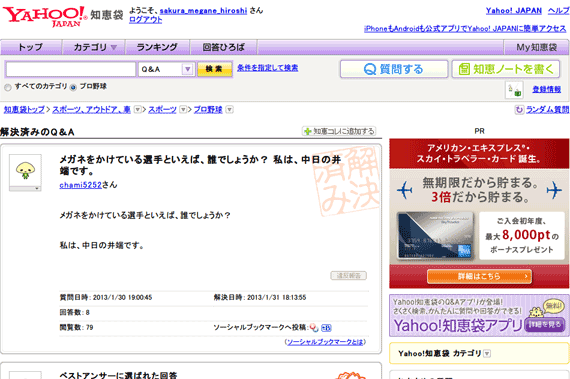Image resolution: width=570 pixels, height=379 pixels.
Task: Open the random question refresh icon
Action: (519, 109)
